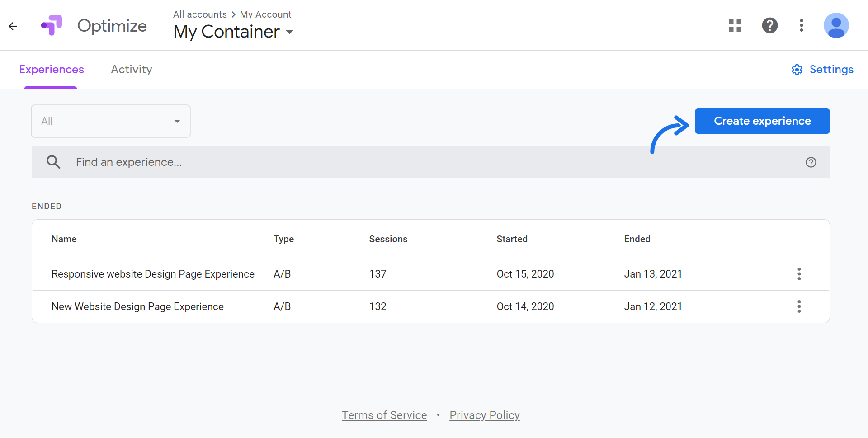868x438 pixels.
Task: Click the Ended column header
Action: [637, 239]
